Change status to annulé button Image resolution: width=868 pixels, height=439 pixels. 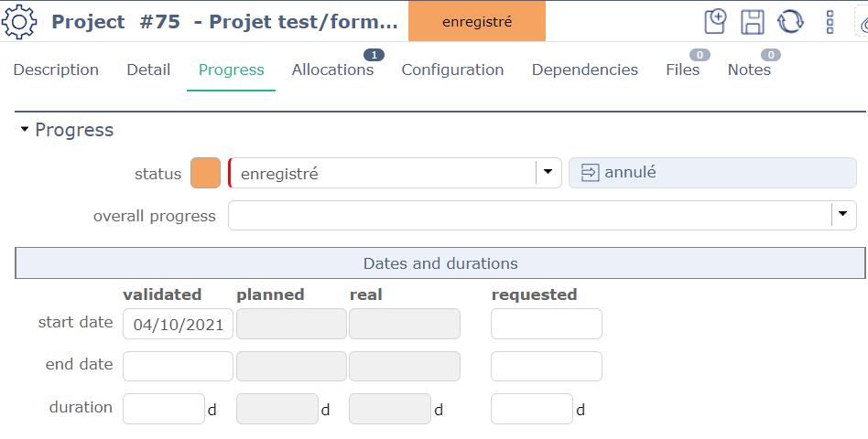tap(712, 172)
